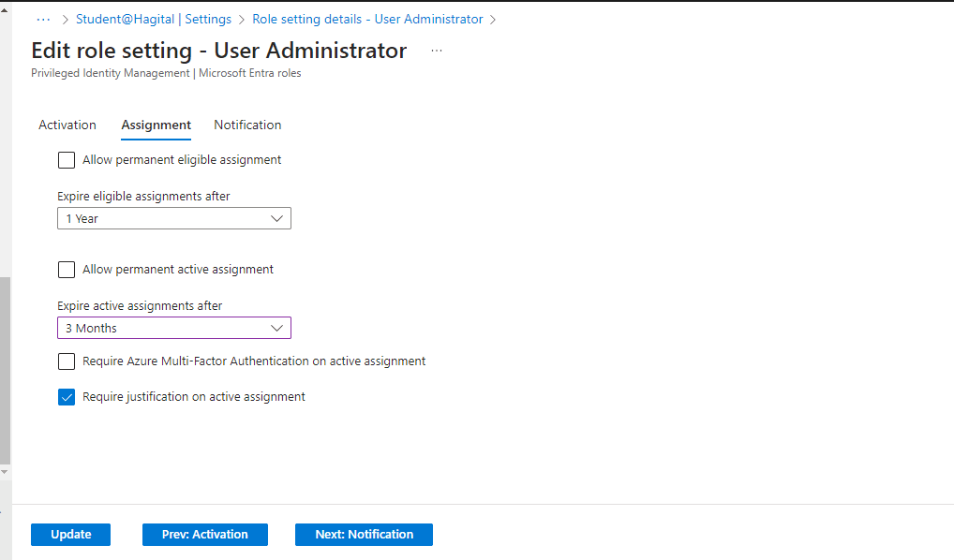Viewport: 954px width, 560px height.
Task: Enable Require Azure Multi-Factor Authentication checkbox
Action: [67, 361]
